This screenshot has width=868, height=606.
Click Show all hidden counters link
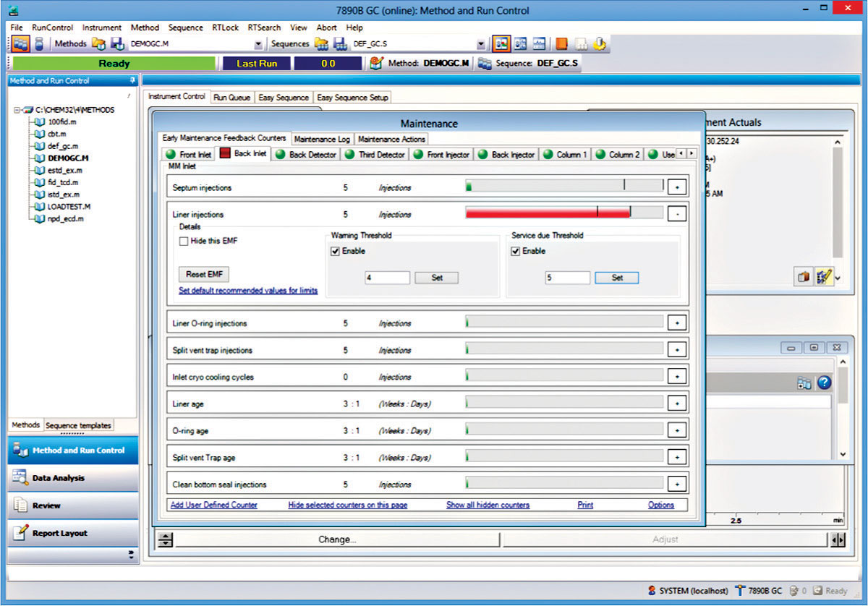tap(488, 505)
